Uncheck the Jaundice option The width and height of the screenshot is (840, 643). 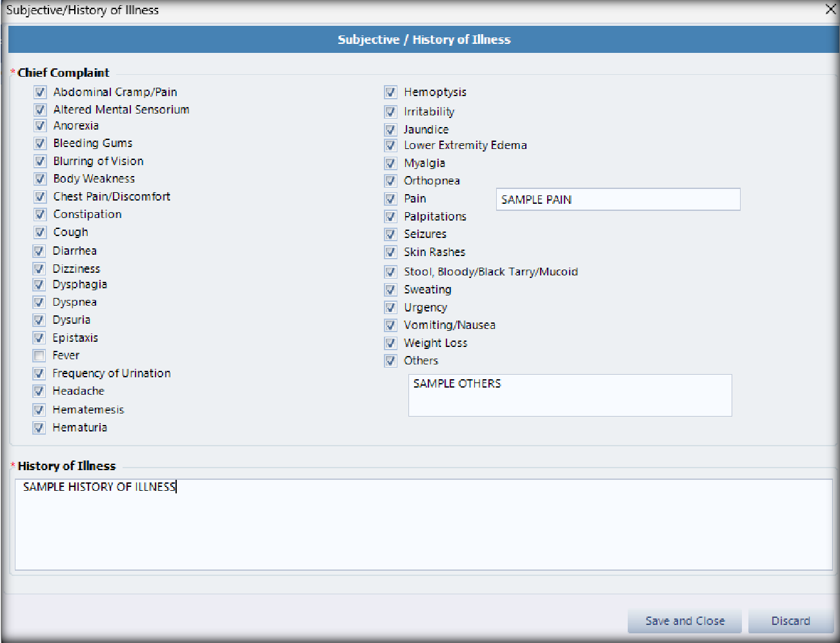click(x=390, y=130)
